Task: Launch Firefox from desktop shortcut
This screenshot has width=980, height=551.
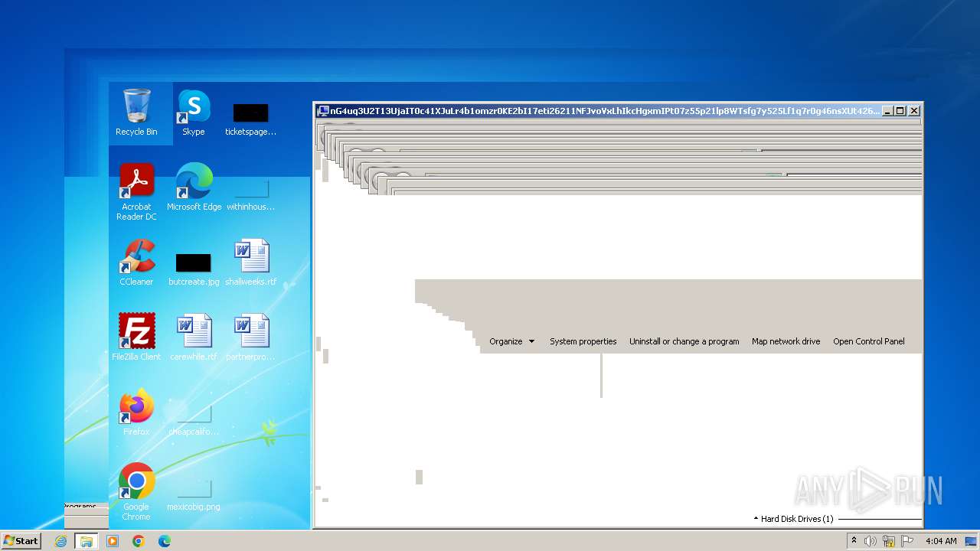Action: (136, 412)
